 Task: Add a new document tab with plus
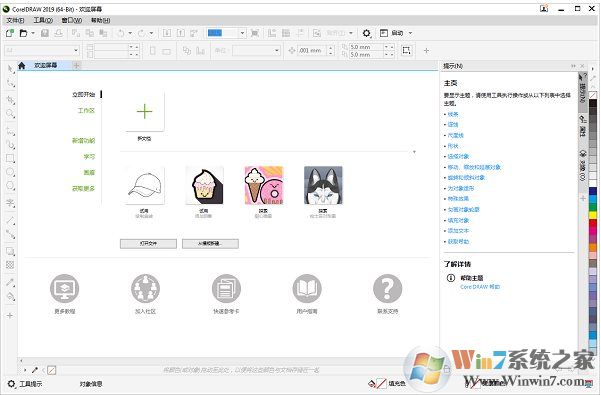pyautogui.click(x=76, y=66)
